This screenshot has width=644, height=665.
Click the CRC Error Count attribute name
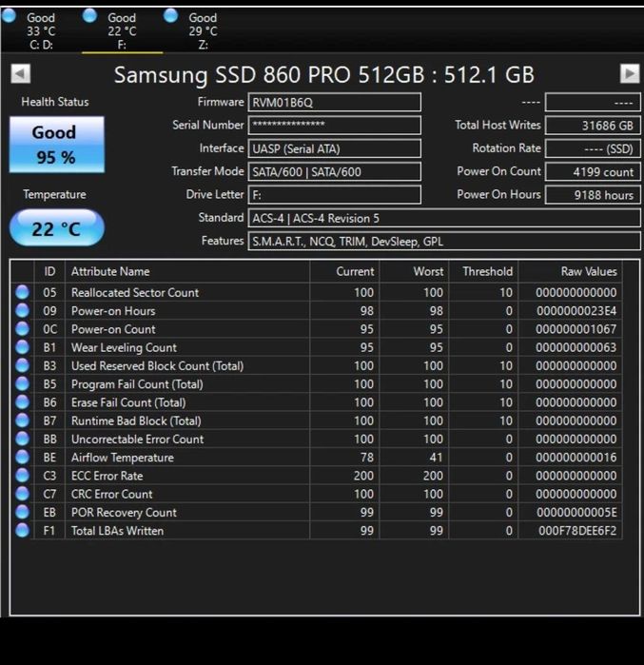112,494
